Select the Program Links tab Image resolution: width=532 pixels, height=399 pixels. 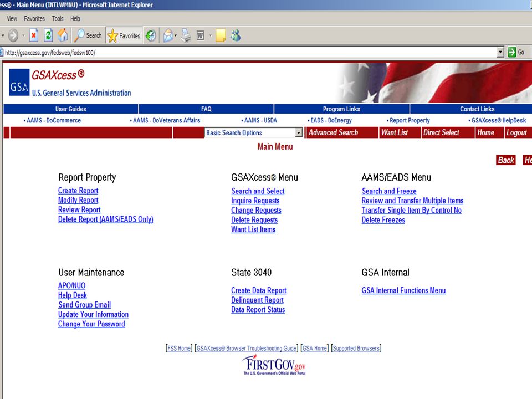click(x=341, y=109)
